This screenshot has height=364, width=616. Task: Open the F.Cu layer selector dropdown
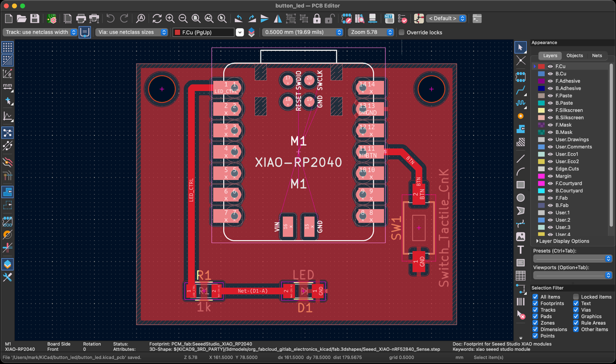[x=240, y=32]
